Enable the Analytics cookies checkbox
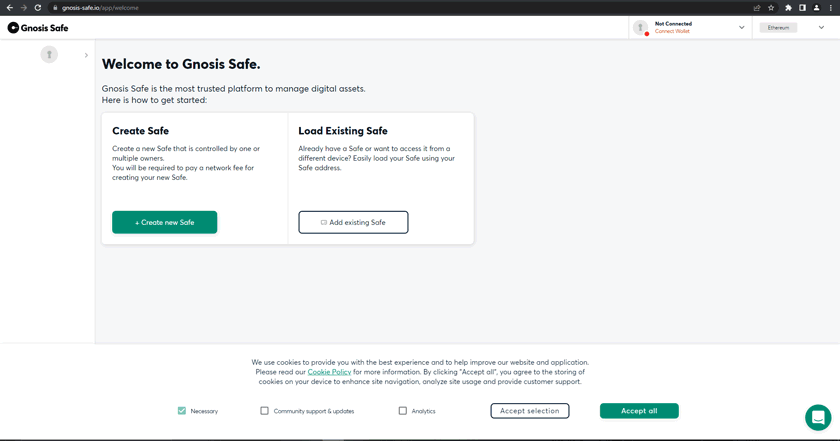 click(403, 411)
